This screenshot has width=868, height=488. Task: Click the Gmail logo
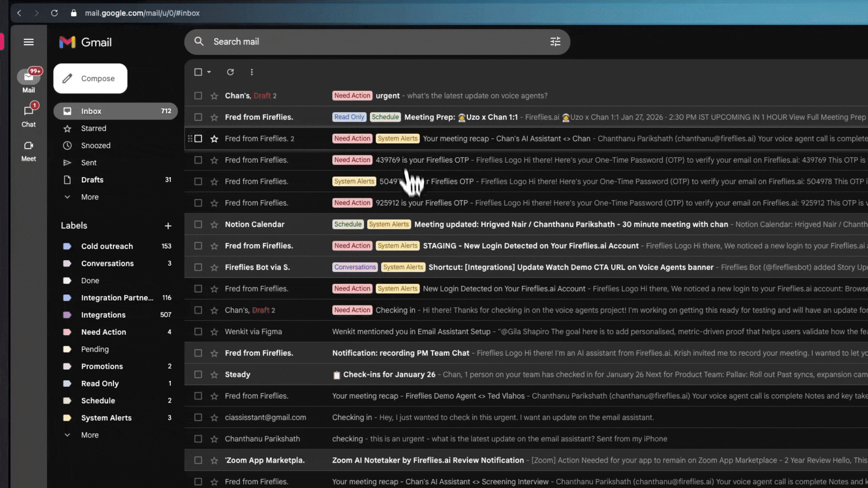[85, 42]
